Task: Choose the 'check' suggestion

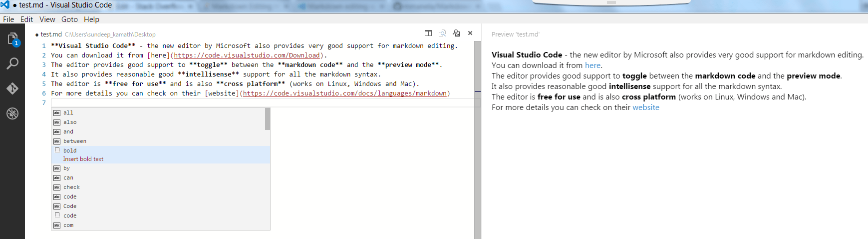Action: 161,187
